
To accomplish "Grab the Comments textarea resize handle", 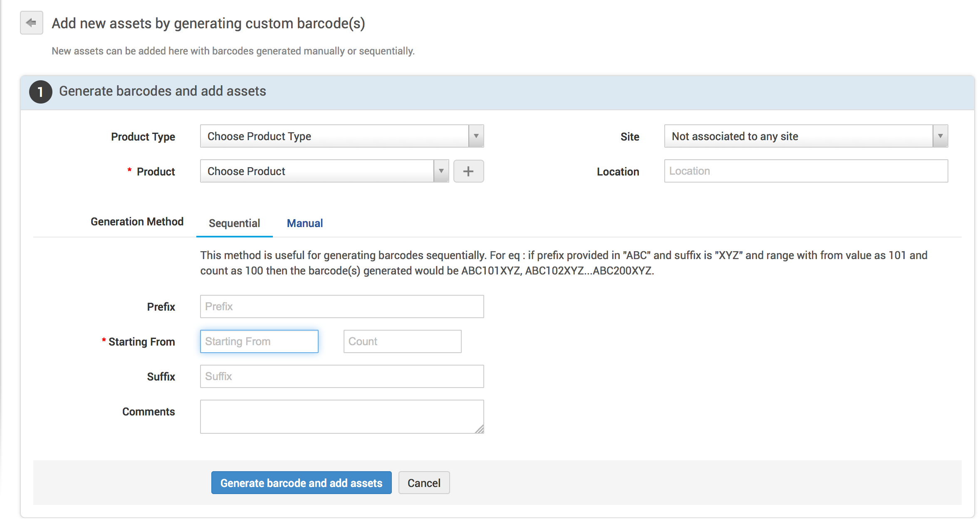I will (x=480, y=429).
